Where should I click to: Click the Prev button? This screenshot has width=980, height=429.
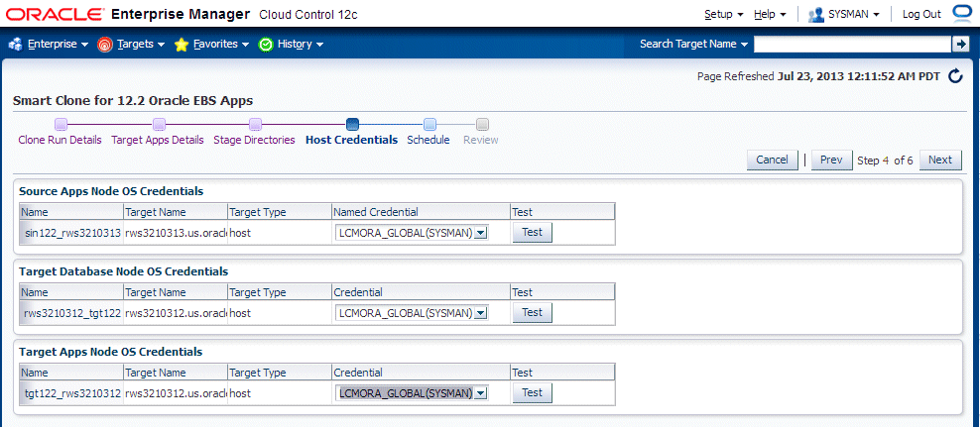(x=831, y=160)
